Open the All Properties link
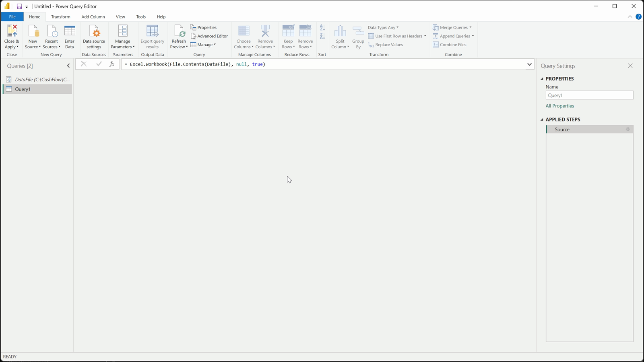644x362 pixels. (560, 106)
